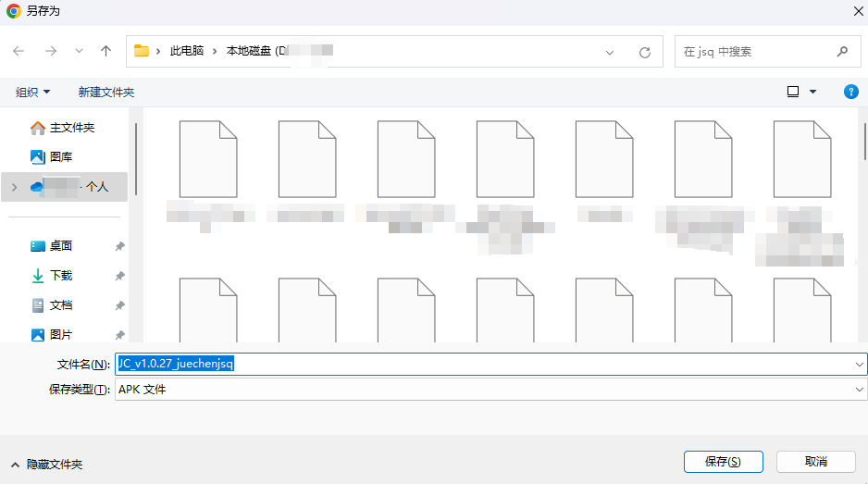Open the 保存类型 file type dropdown
868x484 pixels.
click(859, 390)
